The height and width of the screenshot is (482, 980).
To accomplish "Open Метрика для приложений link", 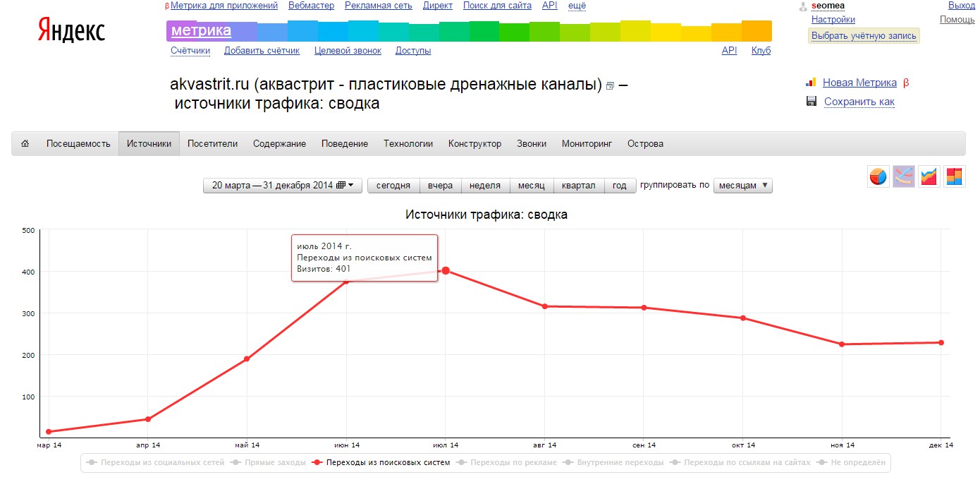I will (224, 6).
